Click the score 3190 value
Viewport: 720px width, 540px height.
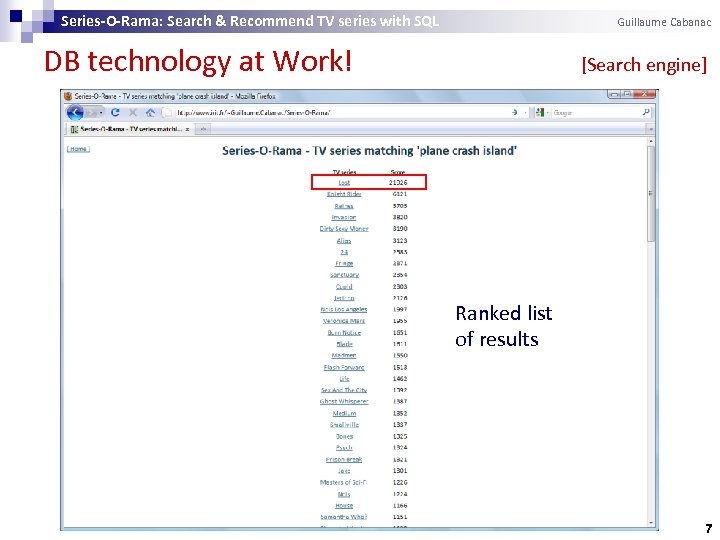pos(400,229)
